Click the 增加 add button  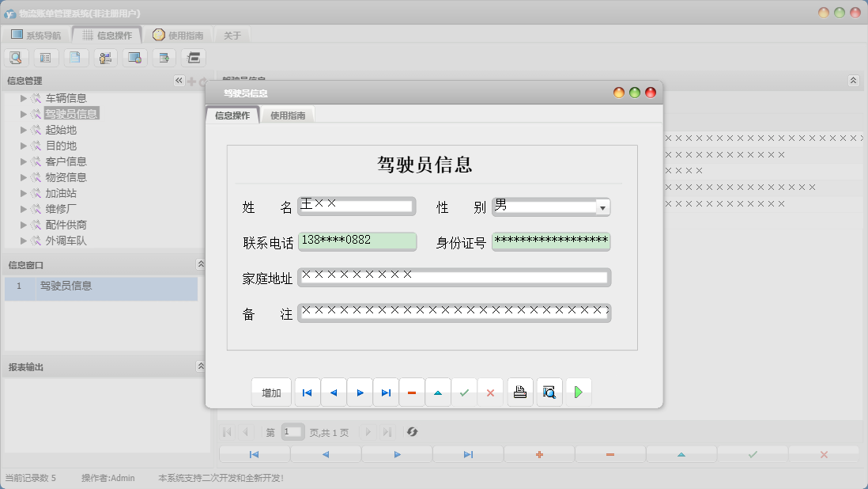click(271, 391)
